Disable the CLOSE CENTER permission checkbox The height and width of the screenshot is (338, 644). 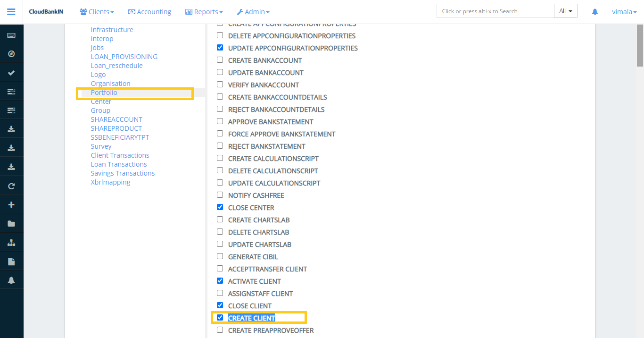tap(220, 207)
